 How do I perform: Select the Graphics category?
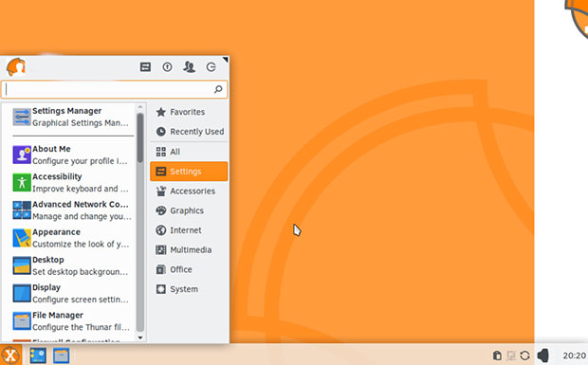(x=189, y=210)
